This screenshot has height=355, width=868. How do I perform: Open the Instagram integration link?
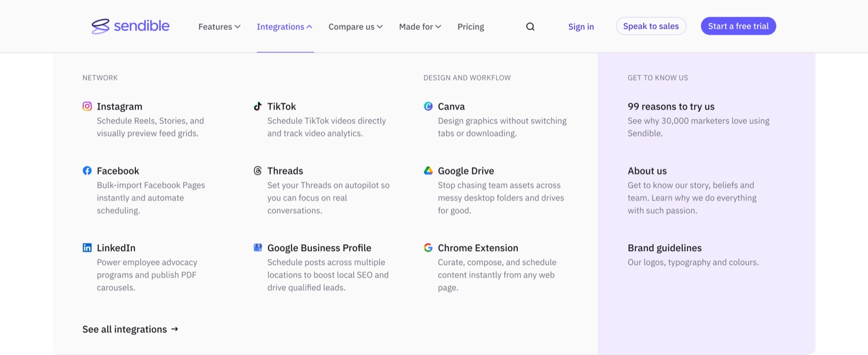[x=119, y=106]
